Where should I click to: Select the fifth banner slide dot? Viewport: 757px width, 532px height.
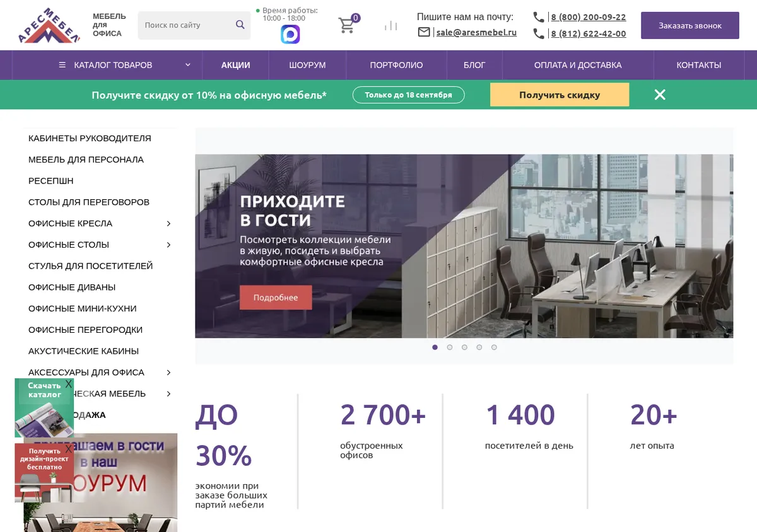click(x=494, y=347)
